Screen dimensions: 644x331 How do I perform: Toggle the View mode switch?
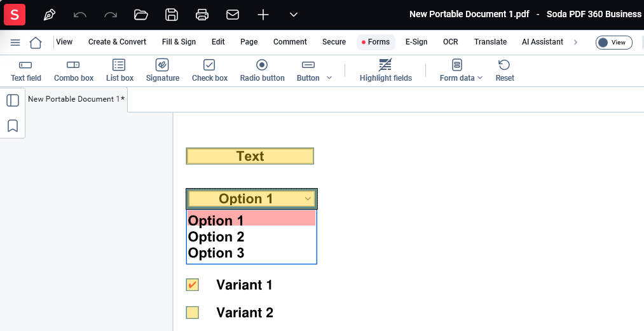614,43
